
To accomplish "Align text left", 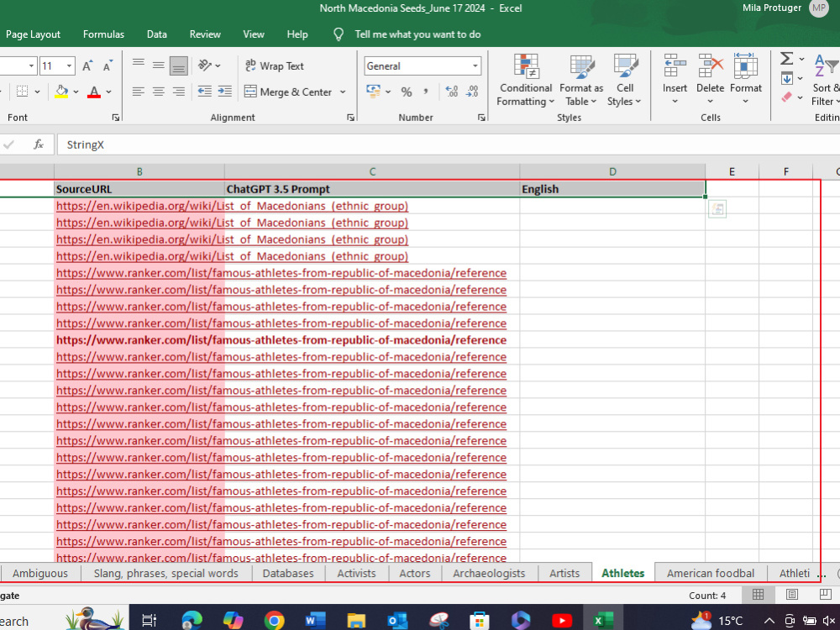I will point(139,92).
